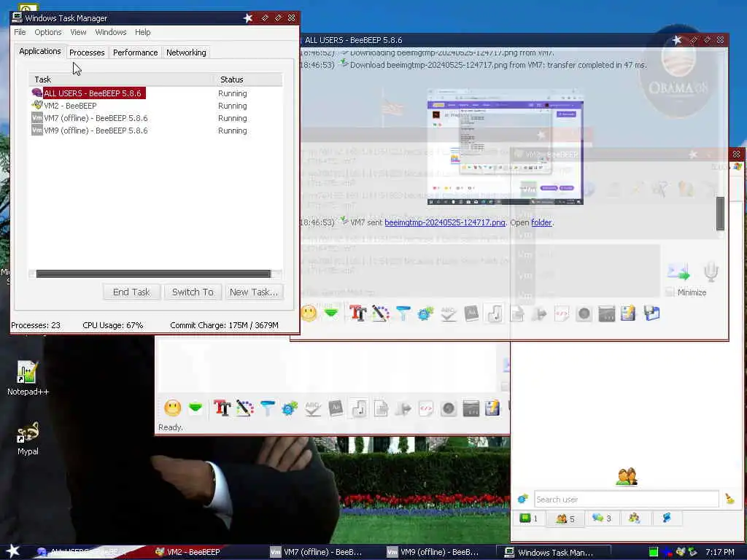Open chat settings gear in ALL USERS toolbar

coord(425,314)
